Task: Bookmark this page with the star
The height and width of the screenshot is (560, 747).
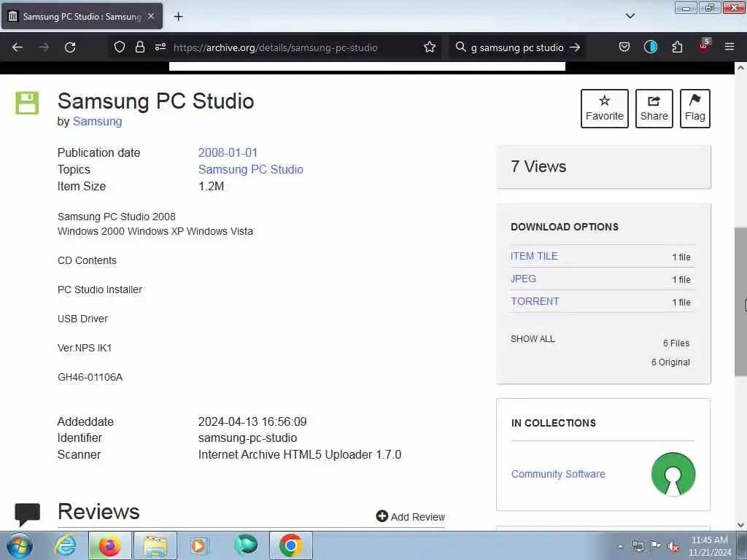Action: click(x=429, y=47)
